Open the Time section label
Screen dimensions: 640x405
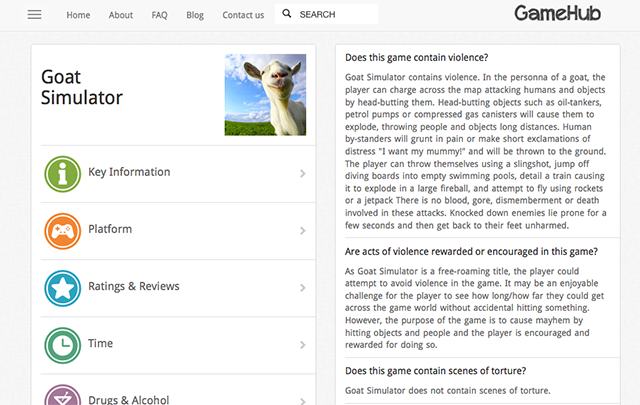click(100, 343)
